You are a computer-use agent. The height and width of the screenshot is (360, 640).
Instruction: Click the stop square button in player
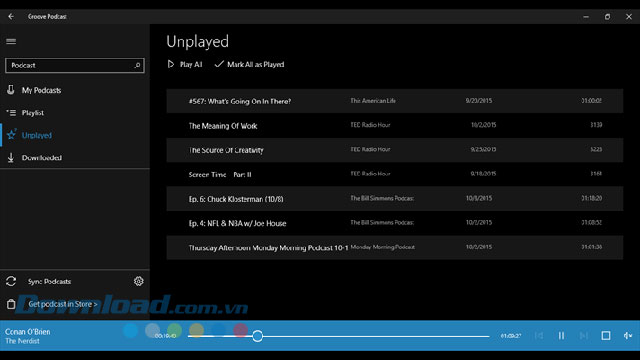[606, 336]
